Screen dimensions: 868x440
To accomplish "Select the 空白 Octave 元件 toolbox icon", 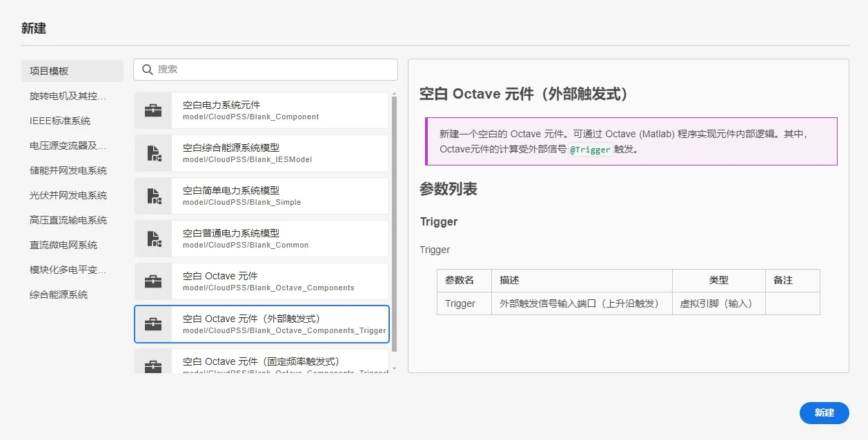I will (152, 281).
